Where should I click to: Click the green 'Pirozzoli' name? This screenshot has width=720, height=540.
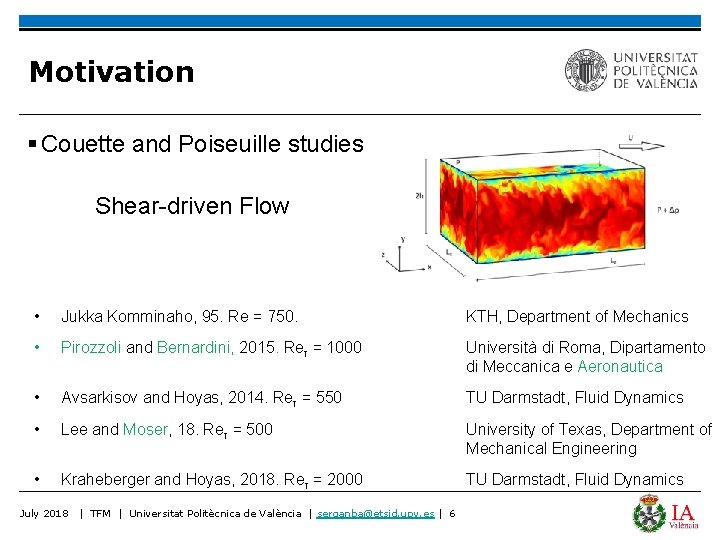pos(91,347)
